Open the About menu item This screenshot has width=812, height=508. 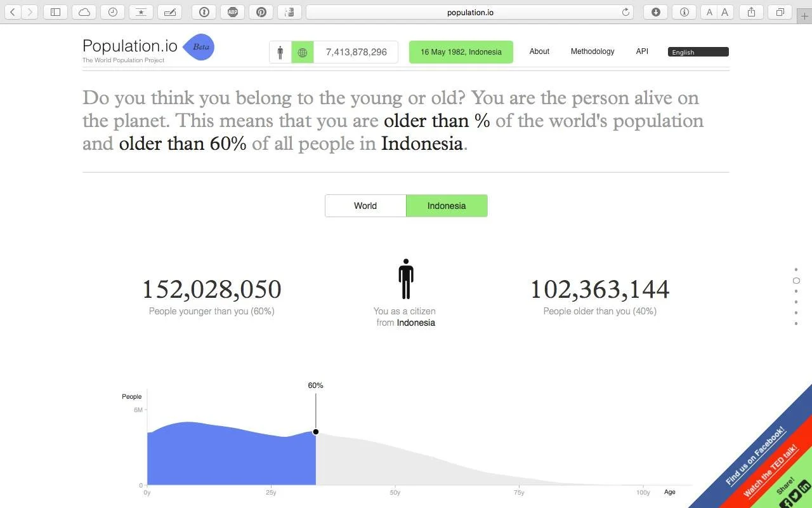(539, 51)
